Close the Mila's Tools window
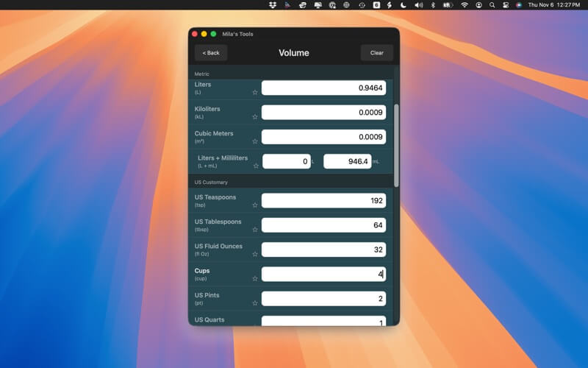This screenshot has width=588, height=368. 195,34
